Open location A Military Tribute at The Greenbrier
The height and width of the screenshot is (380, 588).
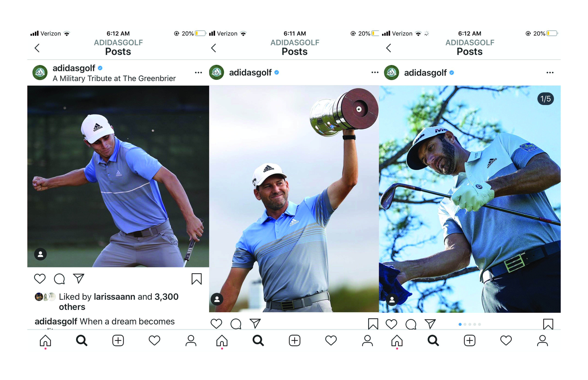114,78
